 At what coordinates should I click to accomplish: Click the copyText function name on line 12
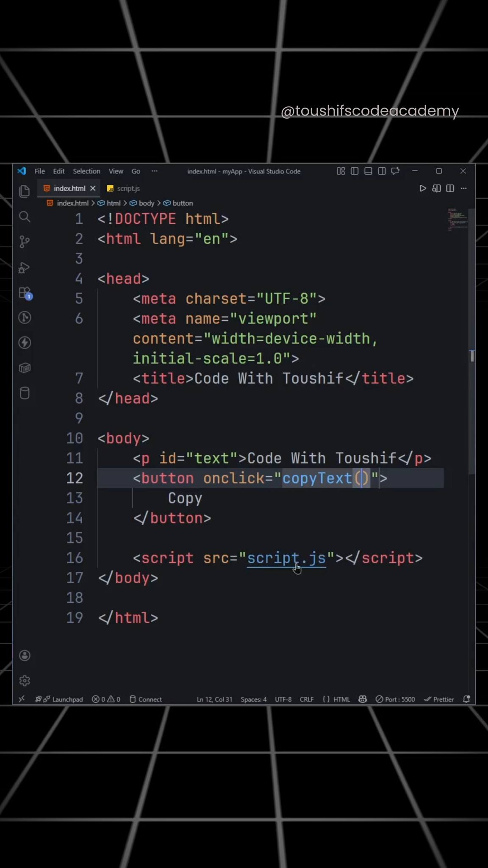pos(317,478)
